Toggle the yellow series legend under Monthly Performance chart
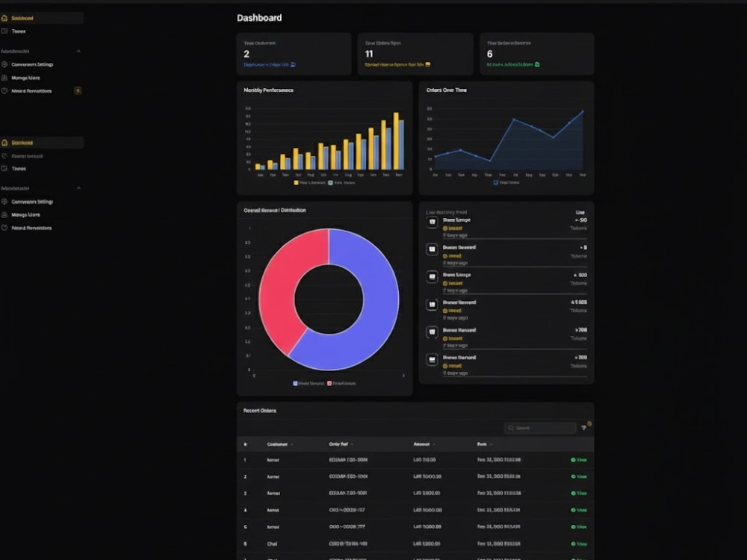 (310, 183)
